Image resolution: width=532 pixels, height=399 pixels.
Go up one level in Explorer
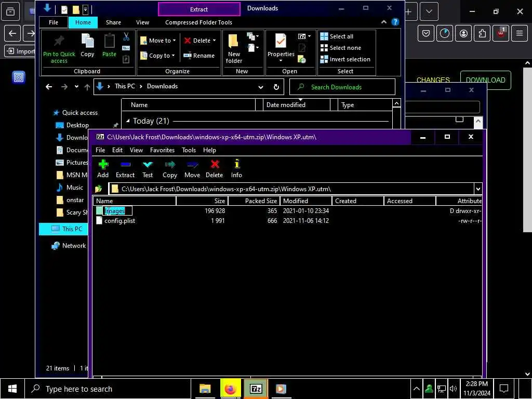click(x=87, y=87)
